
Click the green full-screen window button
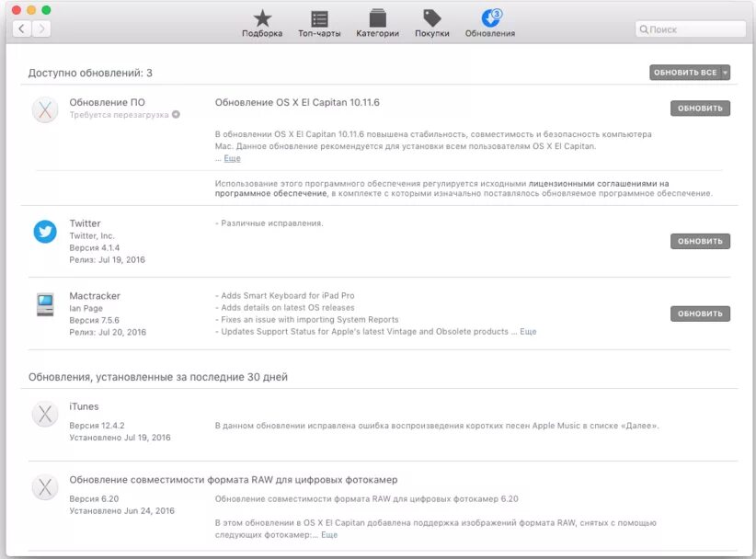(x=46, y=10)
